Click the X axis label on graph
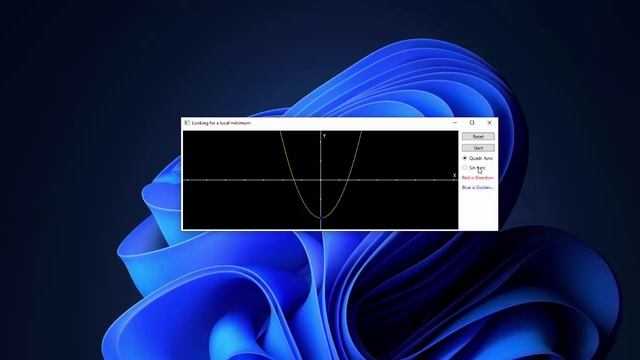The image size is (640, 360). coord(454,176)
